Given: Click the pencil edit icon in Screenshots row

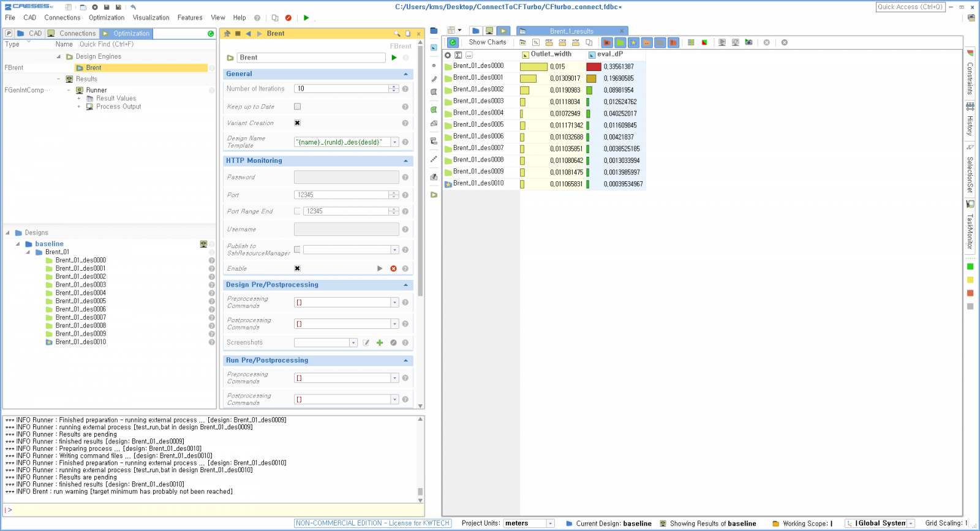Looking at the screenshot, I should [x=366, y=343].
